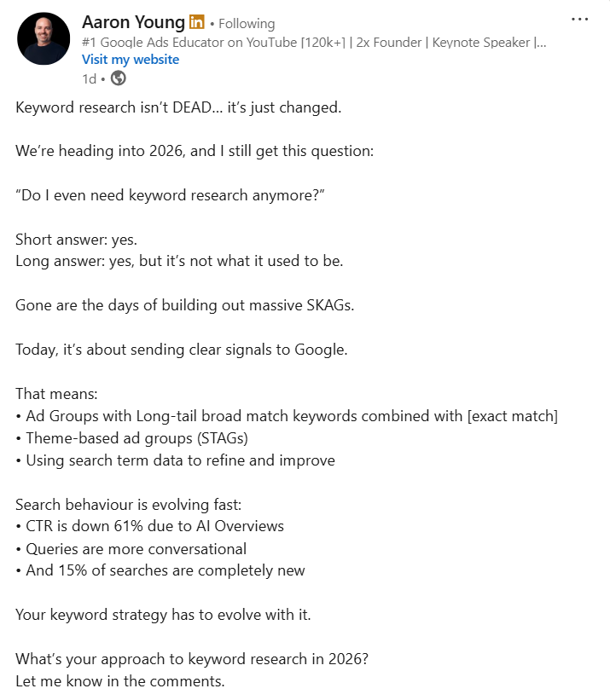The image size is (610, 700).
Task: Click the Queries are more conversational bullet
Action: coord(131,548)
